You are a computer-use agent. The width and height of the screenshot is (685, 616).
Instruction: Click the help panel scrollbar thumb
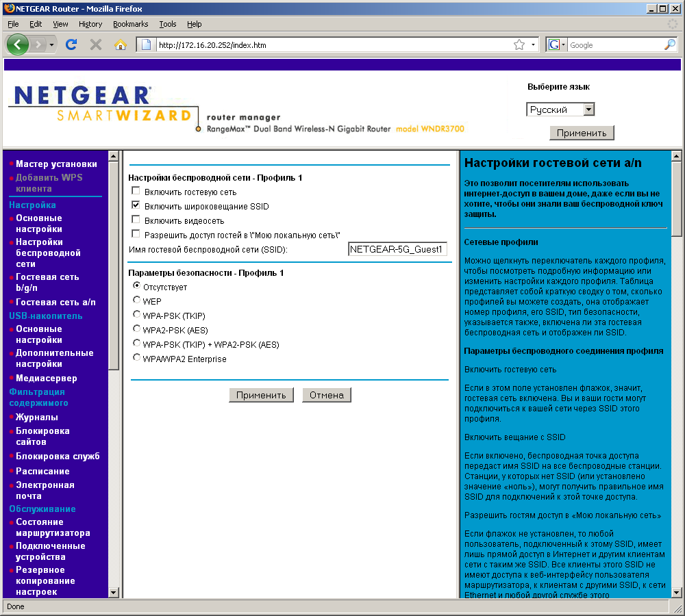[676, 198]
